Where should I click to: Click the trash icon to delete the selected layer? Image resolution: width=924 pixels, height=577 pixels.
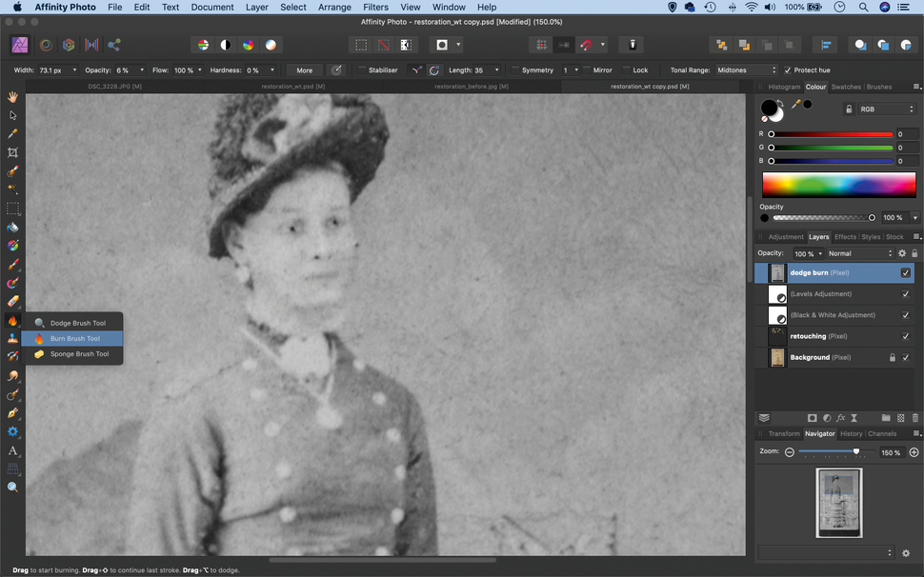[914, 417]
